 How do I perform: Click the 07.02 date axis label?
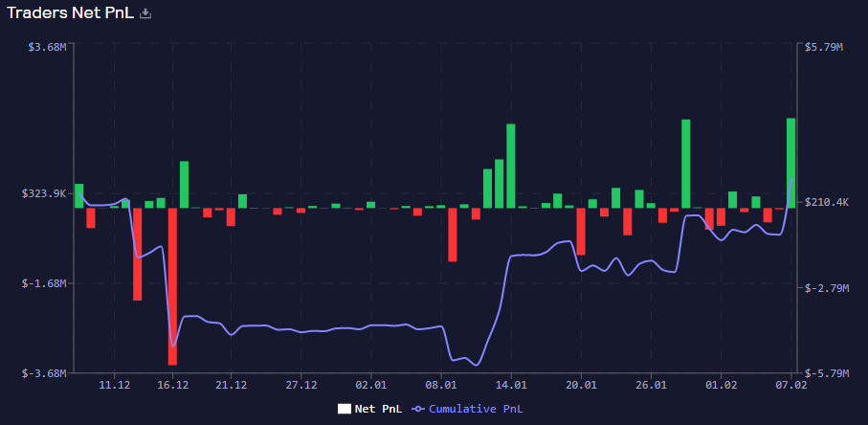[791, 384]
